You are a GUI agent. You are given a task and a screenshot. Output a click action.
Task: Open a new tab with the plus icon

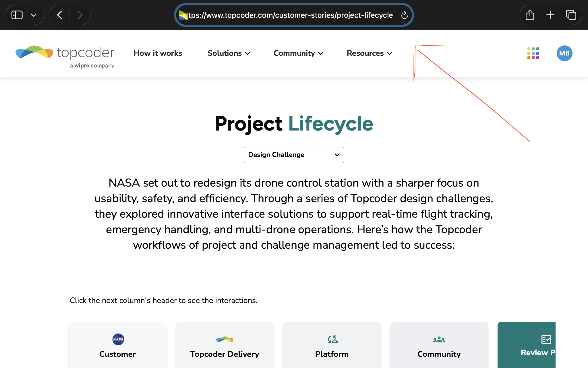[x=550, y=15]
